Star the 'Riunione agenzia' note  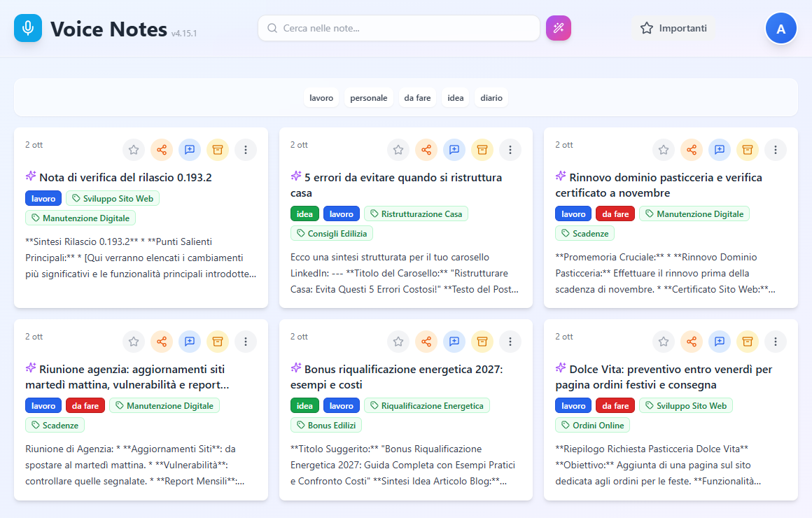pos(134,342)
